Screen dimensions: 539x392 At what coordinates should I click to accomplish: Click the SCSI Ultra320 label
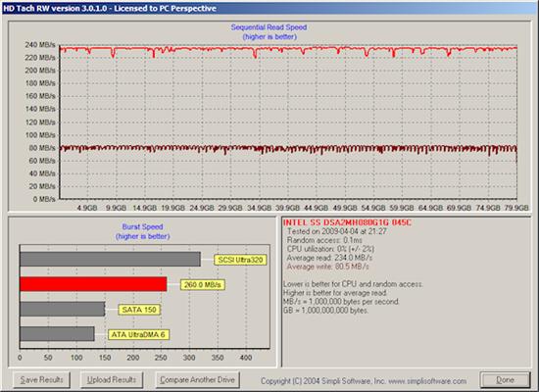pyautogui.click(x=240, y=260)
